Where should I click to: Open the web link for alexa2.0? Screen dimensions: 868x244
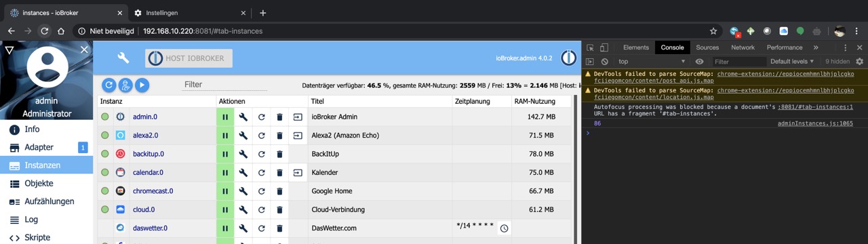298,136
